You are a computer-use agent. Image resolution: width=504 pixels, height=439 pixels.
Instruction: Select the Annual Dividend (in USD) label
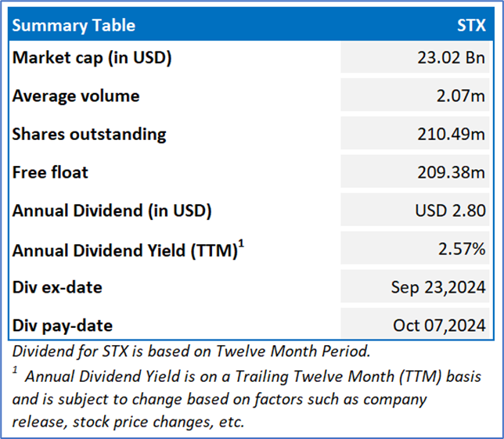coord(112,211)
